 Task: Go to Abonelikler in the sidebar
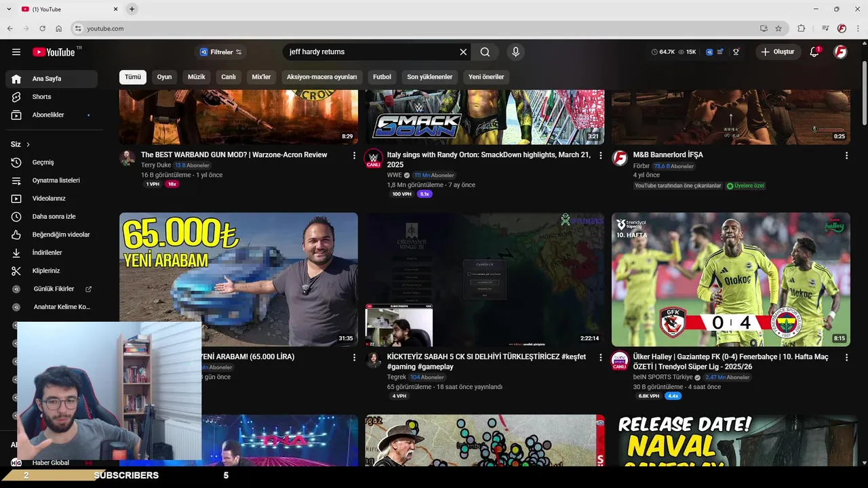(x=52, y=115)
